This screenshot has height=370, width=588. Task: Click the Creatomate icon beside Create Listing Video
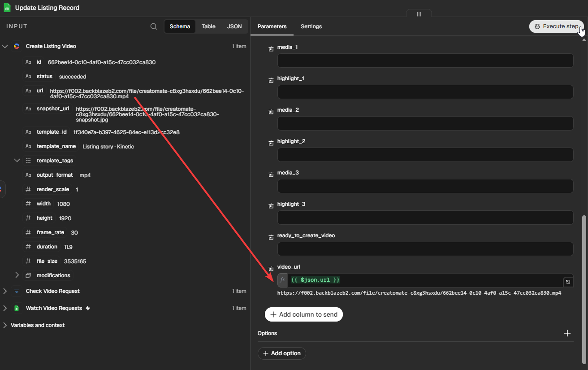[17, 46]
